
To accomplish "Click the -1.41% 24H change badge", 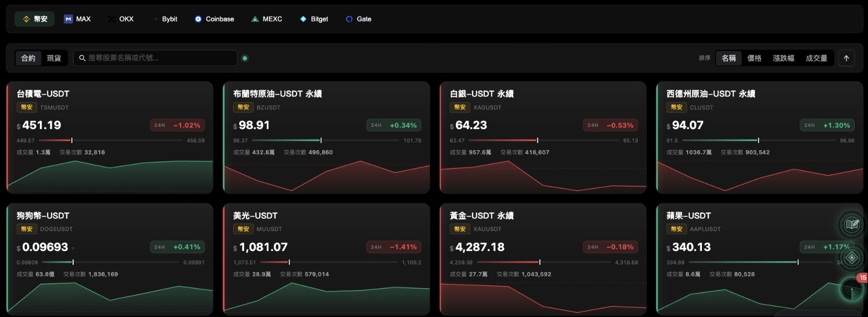I will coord(394,247).
